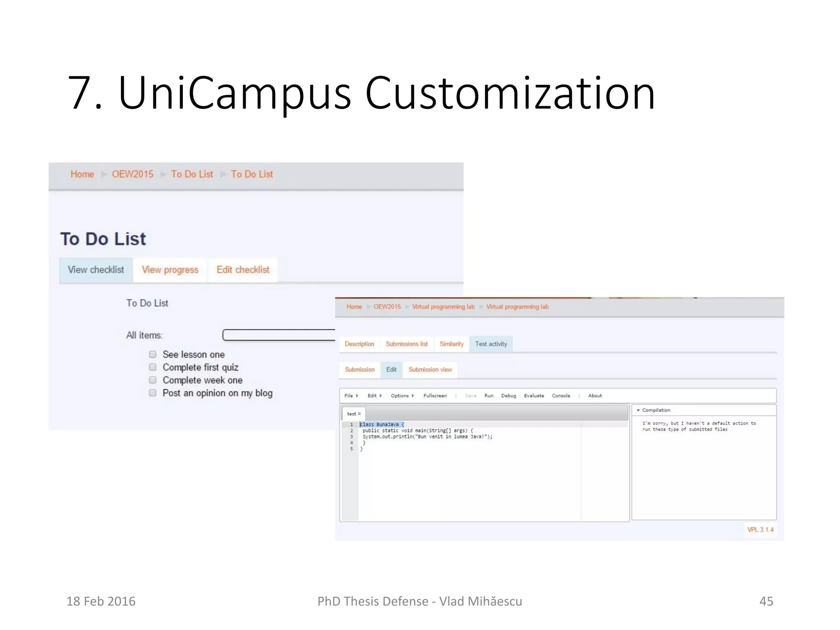Open the View progress tab
Screen dimensions: 840x630
pos(170,270)
